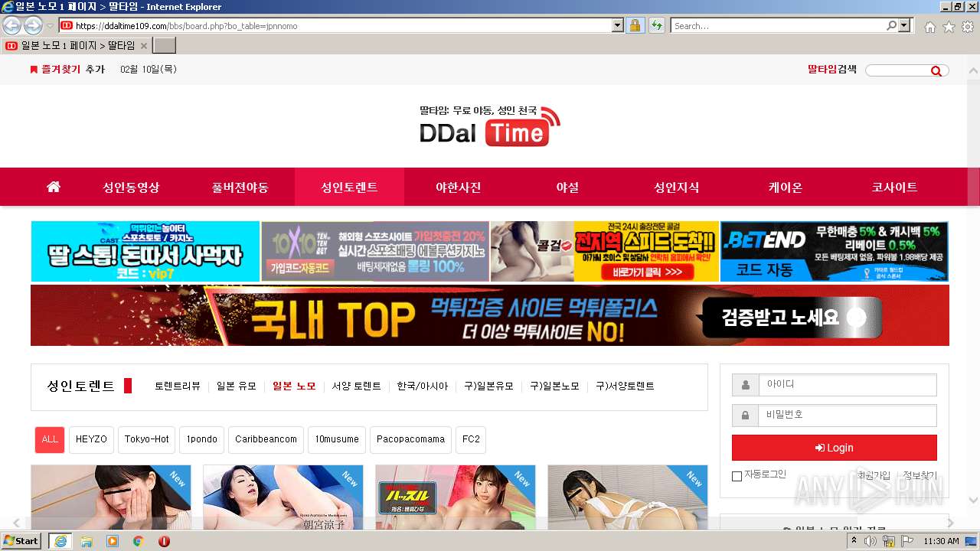The width and height of the screenshot is (980, 551).
Task: Select the 일본 노모 sub-category link
Action: coord(294,386)
